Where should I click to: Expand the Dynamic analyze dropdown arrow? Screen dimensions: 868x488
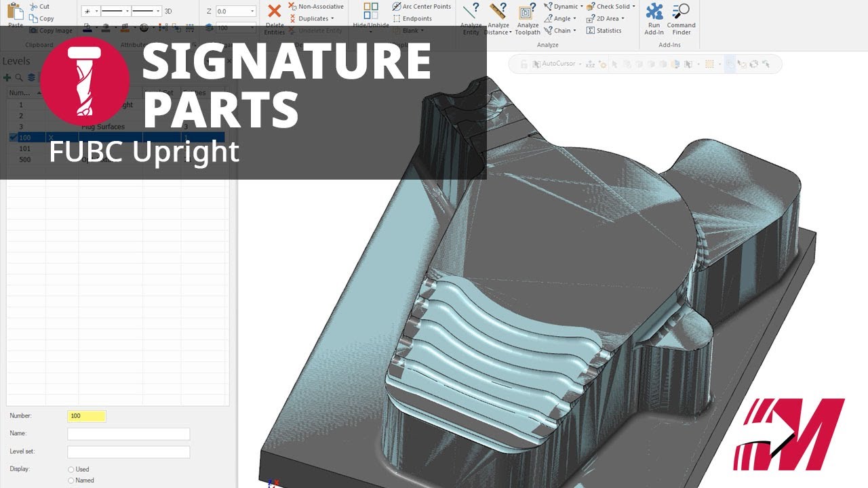[581, 7]
